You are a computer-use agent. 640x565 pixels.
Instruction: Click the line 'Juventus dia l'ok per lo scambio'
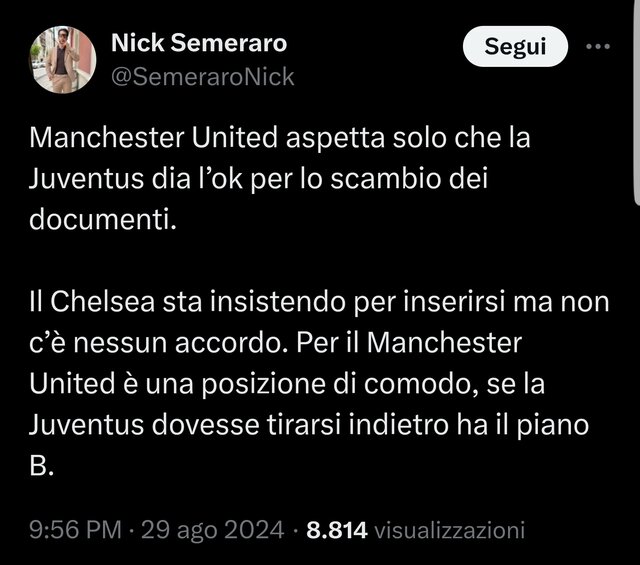click(258, 179)
